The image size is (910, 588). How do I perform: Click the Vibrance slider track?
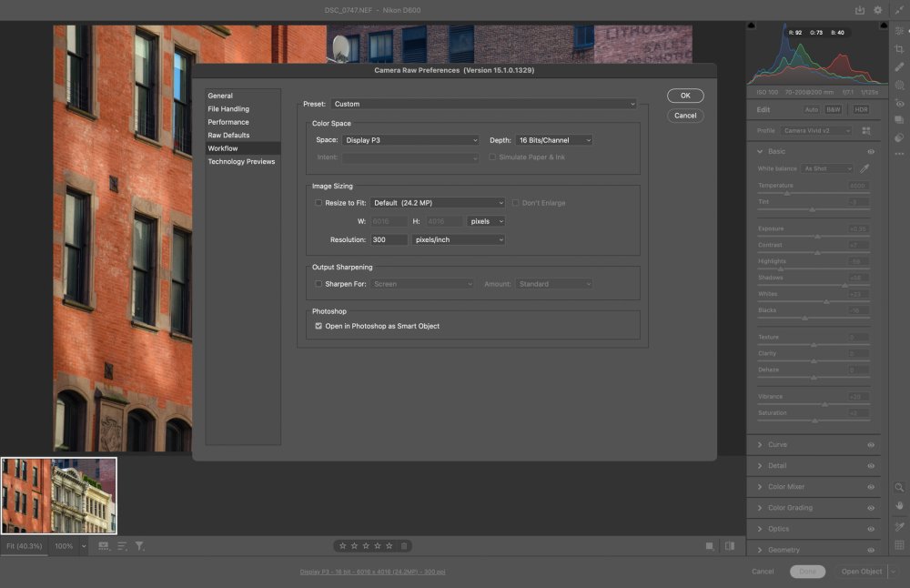pyautogui.click(x=814, y=404)
